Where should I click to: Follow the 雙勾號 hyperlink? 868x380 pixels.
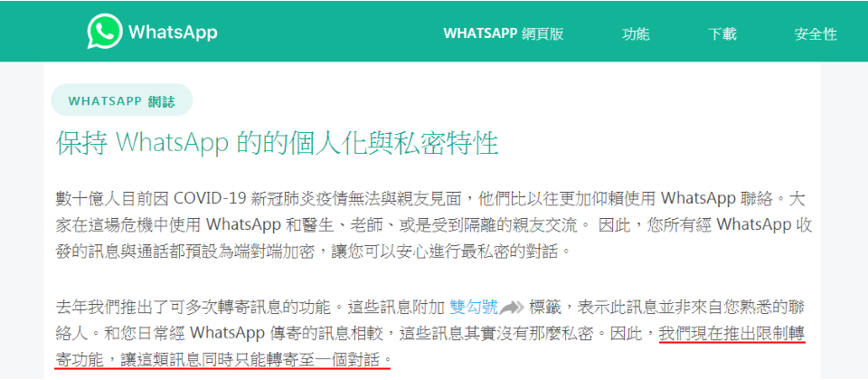click(x=475, y=307)
